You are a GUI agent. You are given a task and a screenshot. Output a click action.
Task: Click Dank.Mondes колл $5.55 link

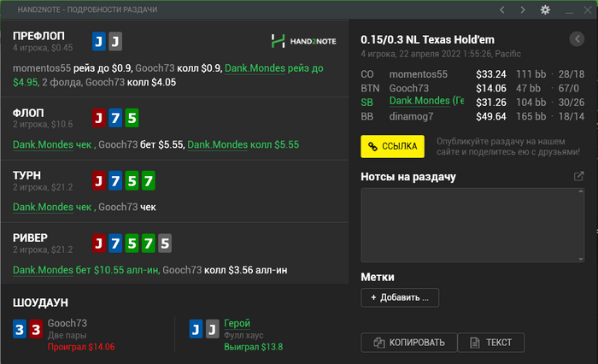(x=243, y=144)
